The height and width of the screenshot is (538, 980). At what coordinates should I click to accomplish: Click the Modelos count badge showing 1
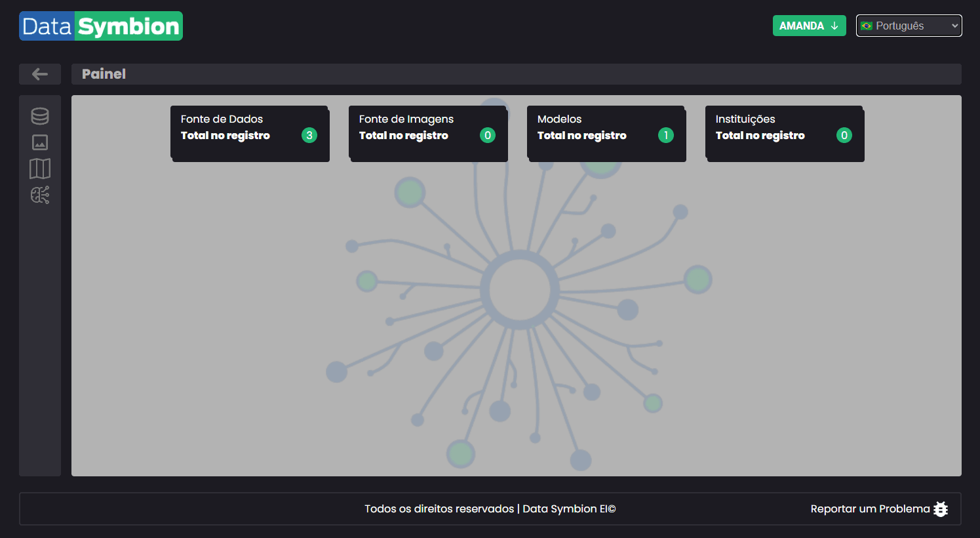666,135
